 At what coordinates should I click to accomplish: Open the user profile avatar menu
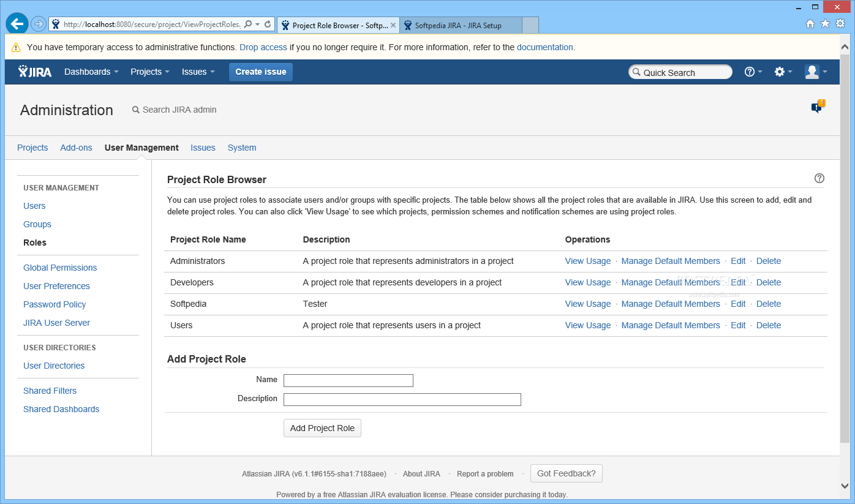816,72
